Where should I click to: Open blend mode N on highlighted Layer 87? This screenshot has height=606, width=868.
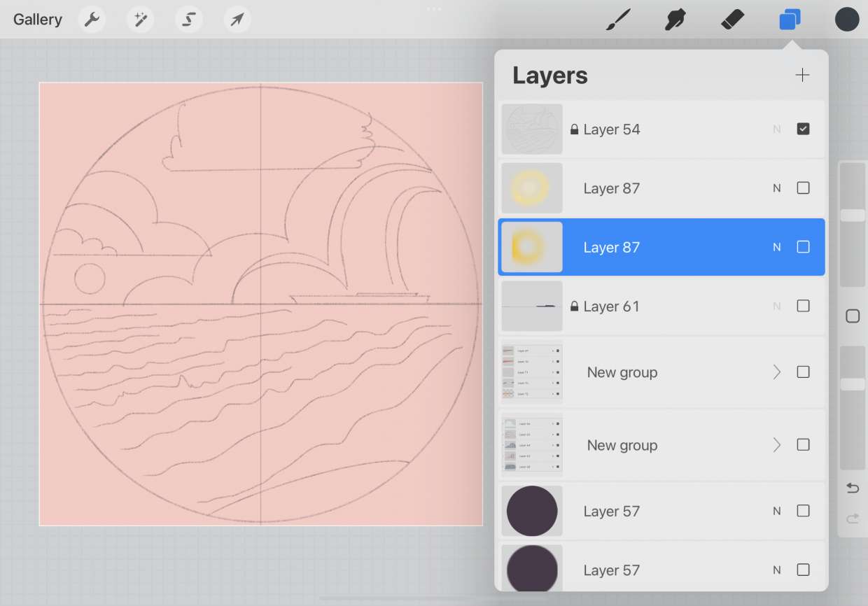click(776, 247)
